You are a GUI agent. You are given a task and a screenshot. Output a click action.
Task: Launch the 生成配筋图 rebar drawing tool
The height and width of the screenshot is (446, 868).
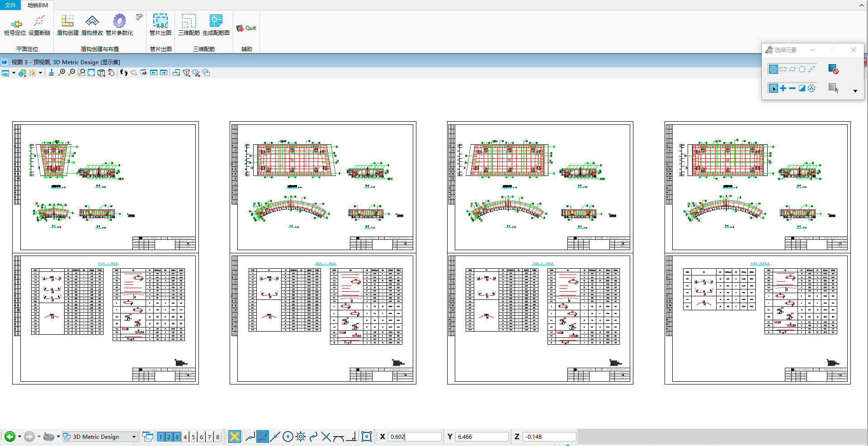click(x=216, y=25)
